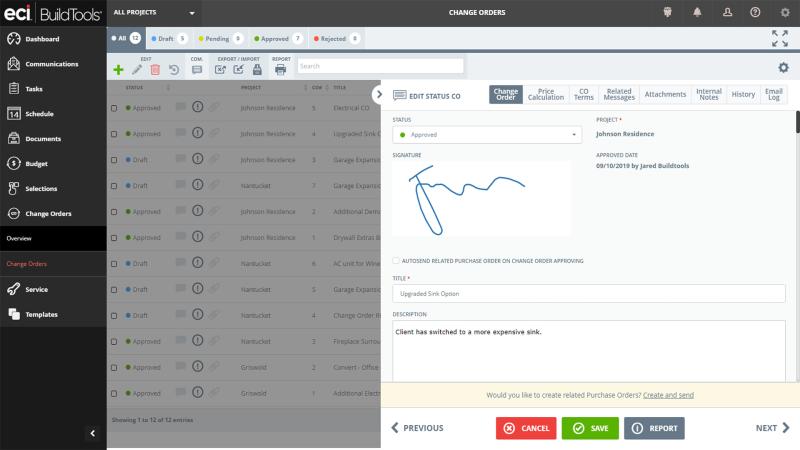Switch to the Related Messages tab
800x450 pixels.
click(619, 94)
